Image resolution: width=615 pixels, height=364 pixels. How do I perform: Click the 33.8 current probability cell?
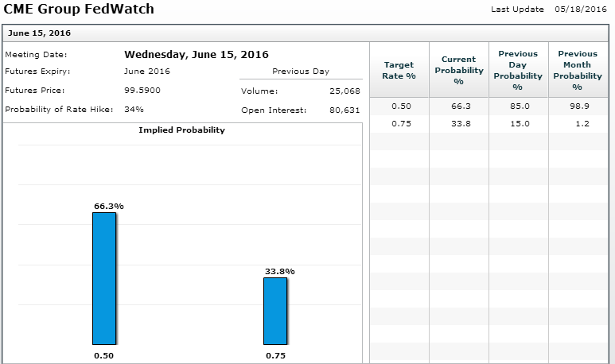click(461, 124)
